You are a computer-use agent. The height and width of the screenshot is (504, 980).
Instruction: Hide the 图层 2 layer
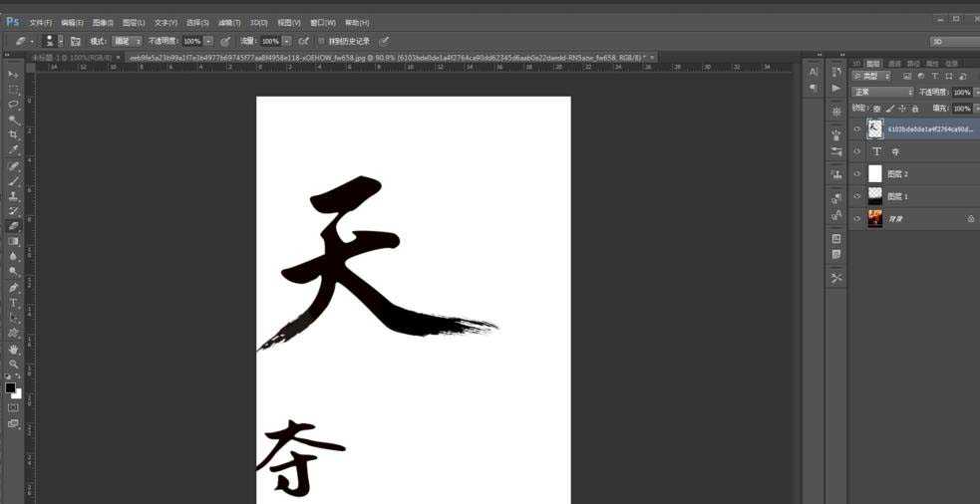click(x=857, y=174)
